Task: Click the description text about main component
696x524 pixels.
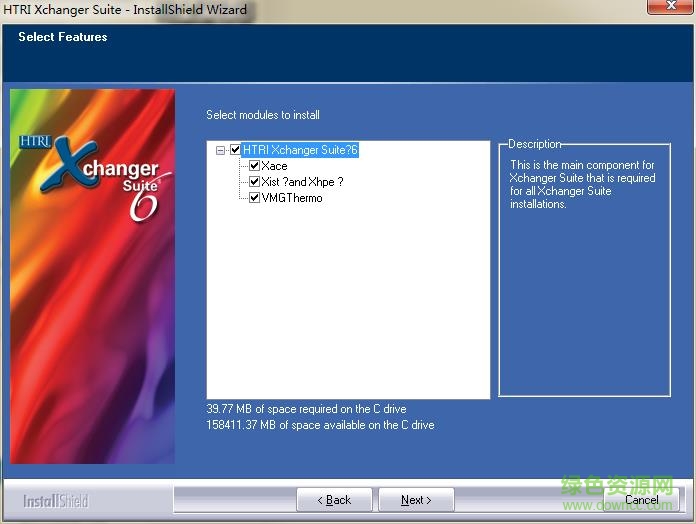Action: coord(582,184)
